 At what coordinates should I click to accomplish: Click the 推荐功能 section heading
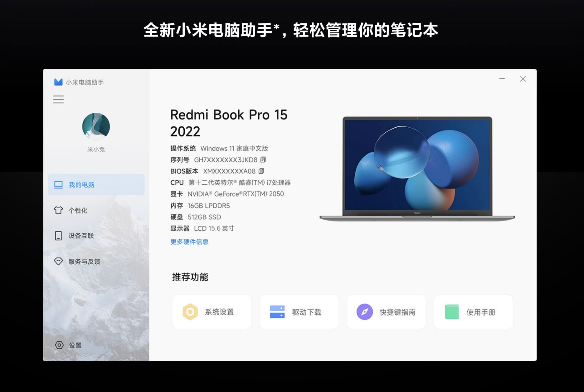pos(190,277)
